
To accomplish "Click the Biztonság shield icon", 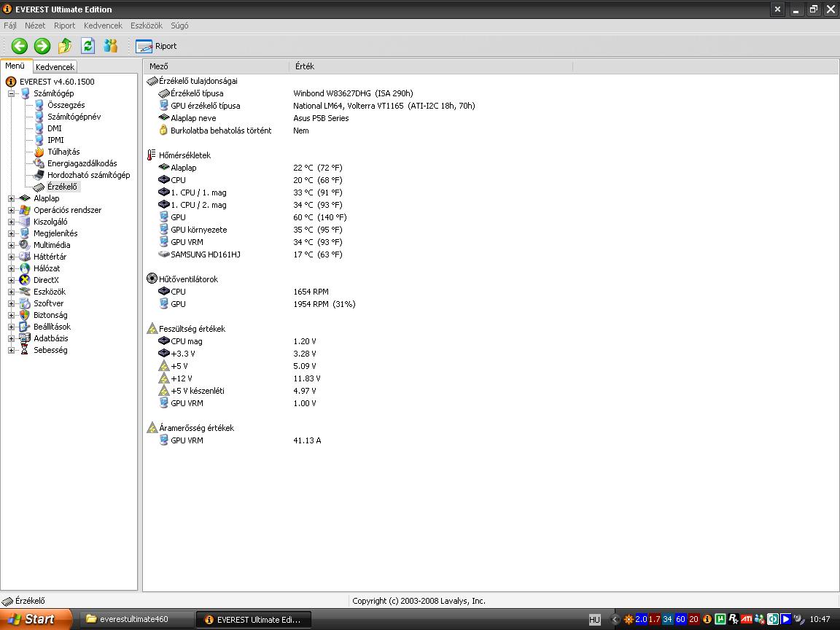I will point(25,315).
